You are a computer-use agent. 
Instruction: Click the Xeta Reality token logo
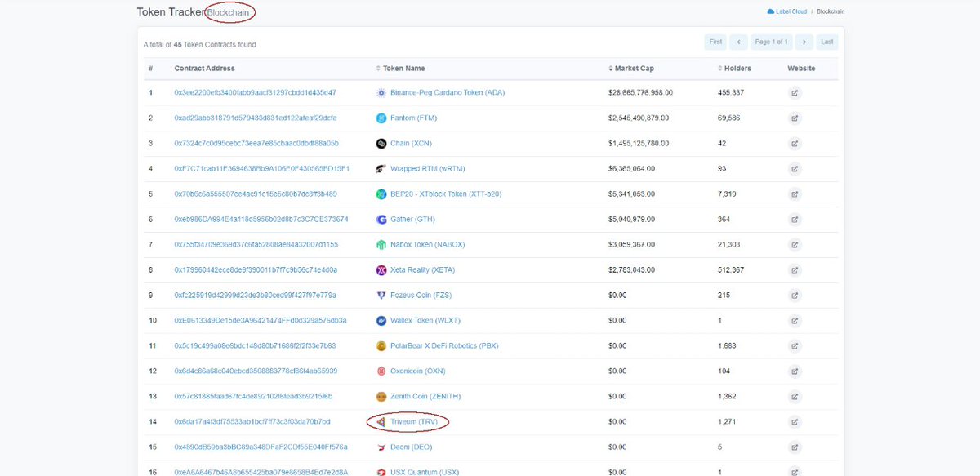point(381,270)
